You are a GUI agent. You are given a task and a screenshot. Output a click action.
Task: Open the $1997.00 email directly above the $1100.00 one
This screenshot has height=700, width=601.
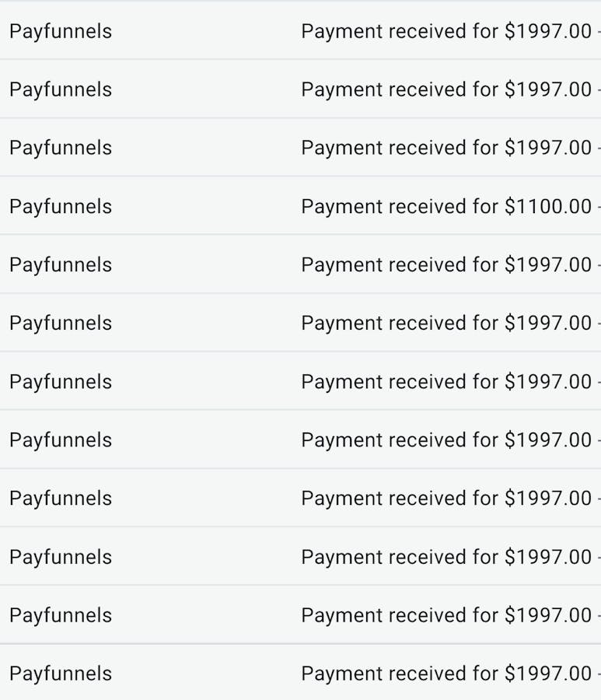coord(446,148)
